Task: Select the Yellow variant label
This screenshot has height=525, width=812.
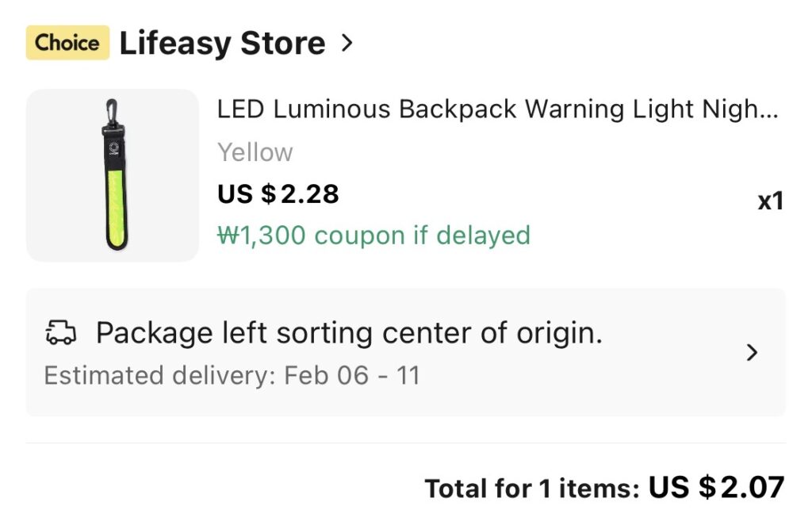Action: [255, 151]
